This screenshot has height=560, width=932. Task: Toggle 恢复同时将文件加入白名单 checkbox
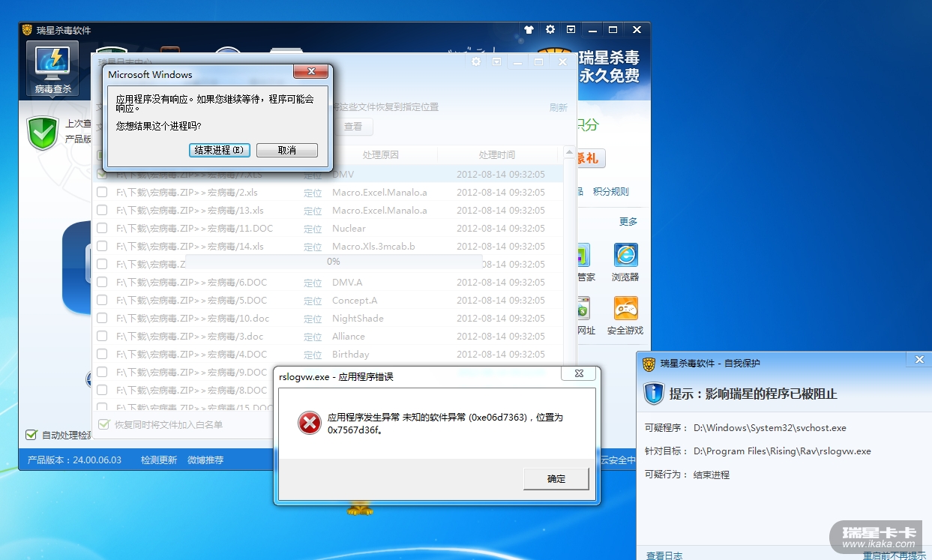coord(103,424)
